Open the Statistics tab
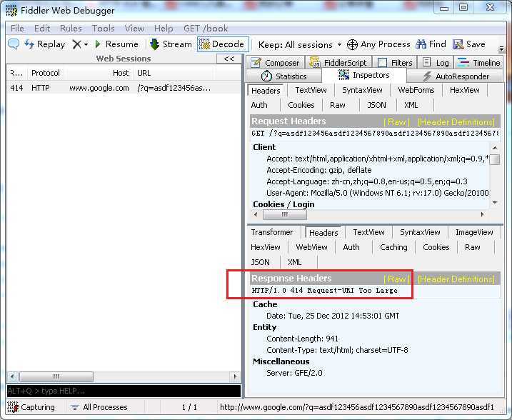The height and width of the screenshot is (420, 512). 284,76
